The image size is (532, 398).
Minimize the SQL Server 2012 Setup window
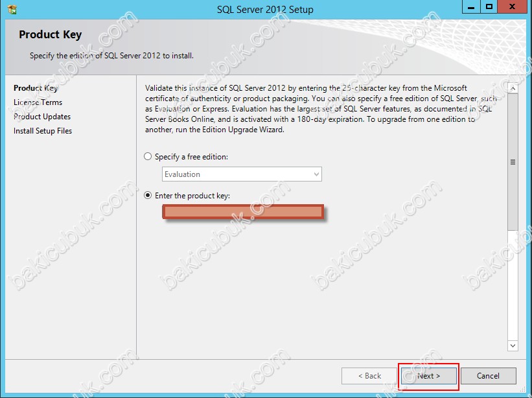(x=471, y=6)
